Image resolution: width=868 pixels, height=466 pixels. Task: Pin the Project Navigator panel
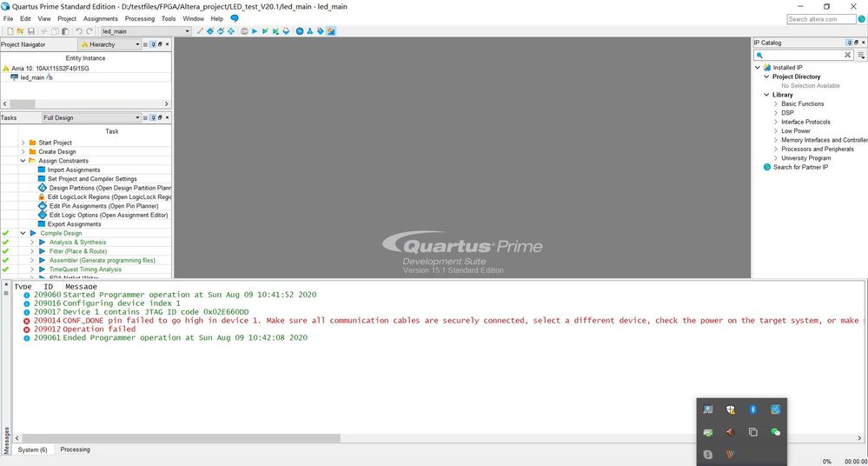pyautogui.click(x=153, y=44)
